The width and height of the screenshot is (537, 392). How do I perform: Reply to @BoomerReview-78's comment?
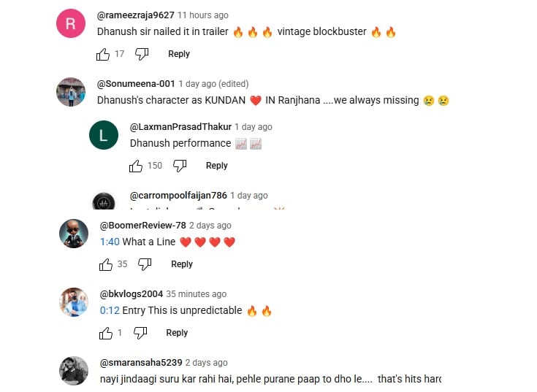point(182,264)
